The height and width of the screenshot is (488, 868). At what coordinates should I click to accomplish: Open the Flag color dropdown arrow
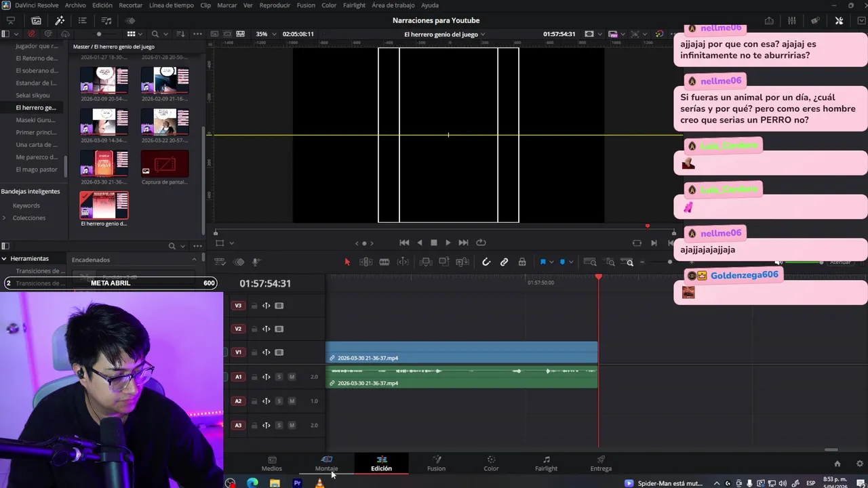(551, 262)
